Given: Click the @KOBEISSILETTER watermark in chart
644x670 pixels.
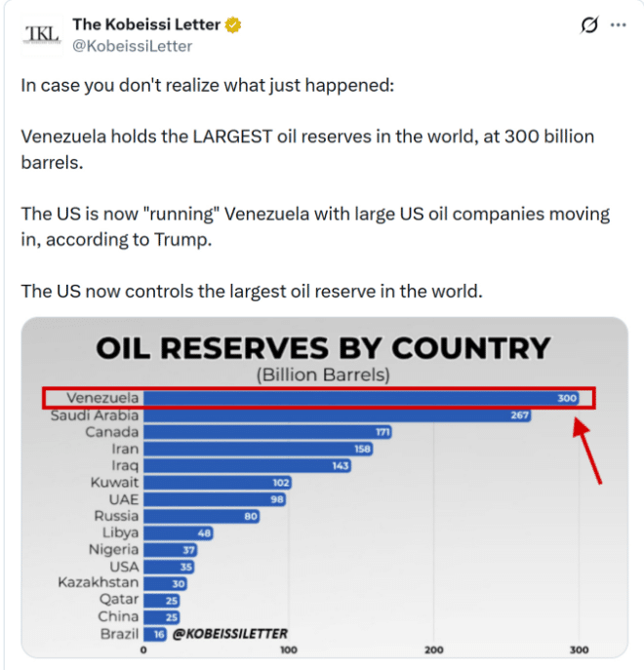Looking at the screenshot, I should [229, 634].
